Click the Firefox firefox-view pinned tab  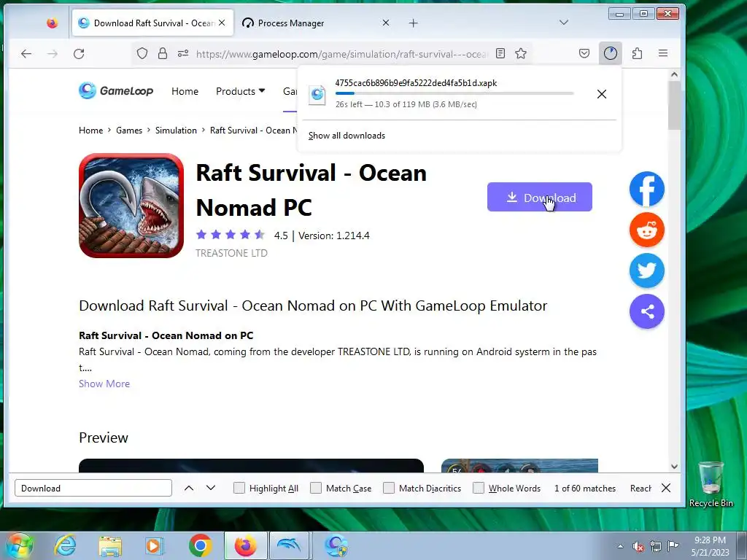pos(53,23)
